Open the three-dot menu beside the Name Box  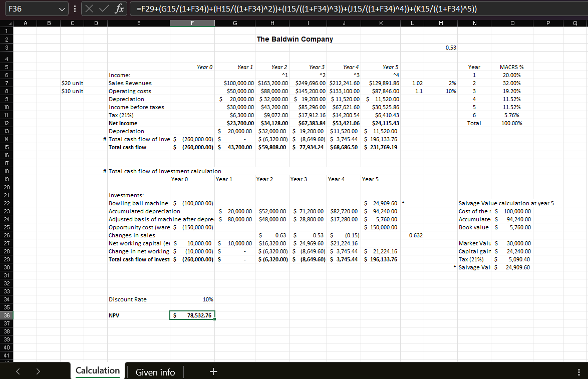(x=74, y=8)
